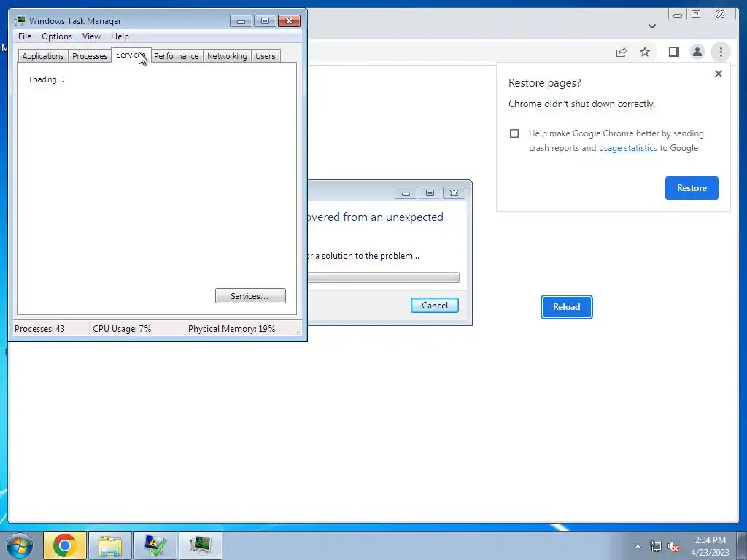Toggle Chrome's side panel icon
747x560 pixels.
(673, 52)
